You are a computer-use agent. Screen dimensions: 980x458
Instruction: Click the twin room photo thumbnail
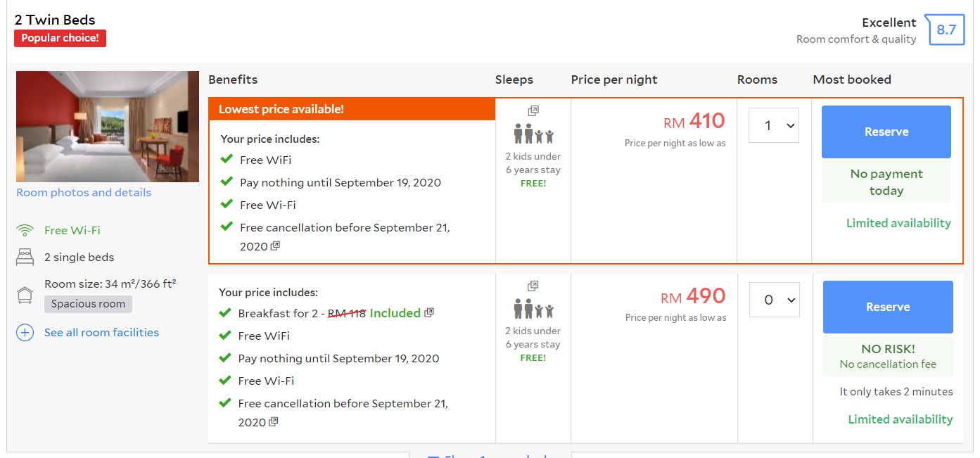tap(108, 127)
